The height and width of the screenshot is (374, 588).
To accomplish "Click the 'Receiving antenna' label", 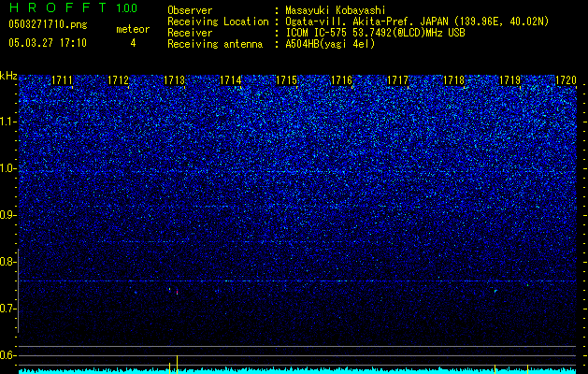I will click(x=215, y=44).
